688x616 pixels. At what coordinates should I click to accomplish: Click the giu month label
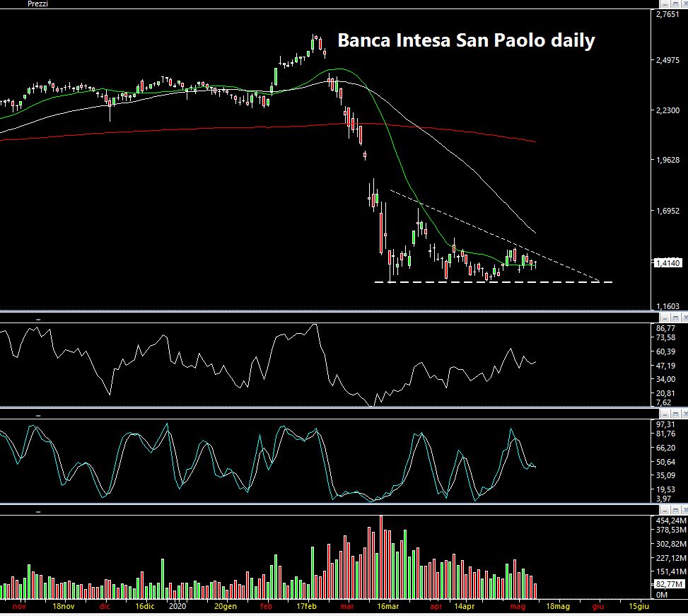tap(598, 606)
